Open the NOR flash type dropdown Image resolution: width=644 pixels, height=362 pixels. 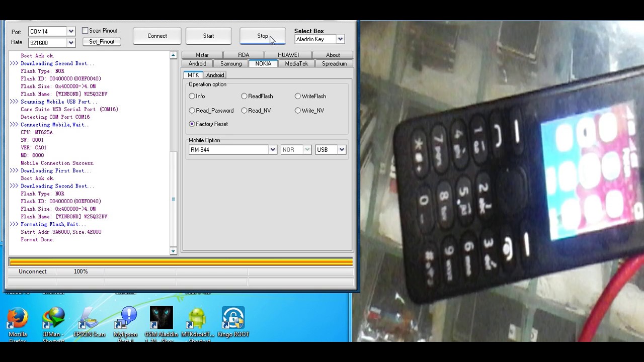tap(307, 150)
